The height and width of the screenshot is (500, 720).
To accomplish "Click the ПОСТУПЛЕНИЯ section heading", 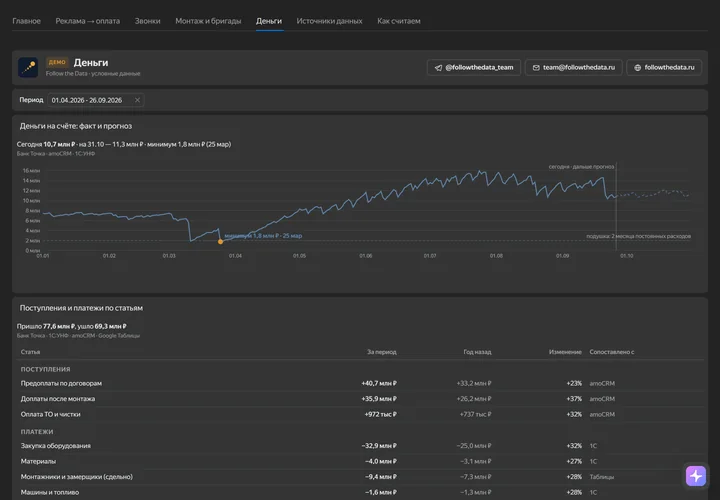I will (x=45, y=369).
